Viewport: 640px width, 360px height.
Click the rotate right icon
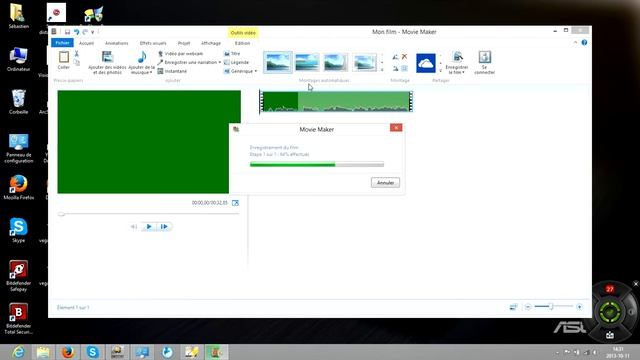click(x=395, y=68)
